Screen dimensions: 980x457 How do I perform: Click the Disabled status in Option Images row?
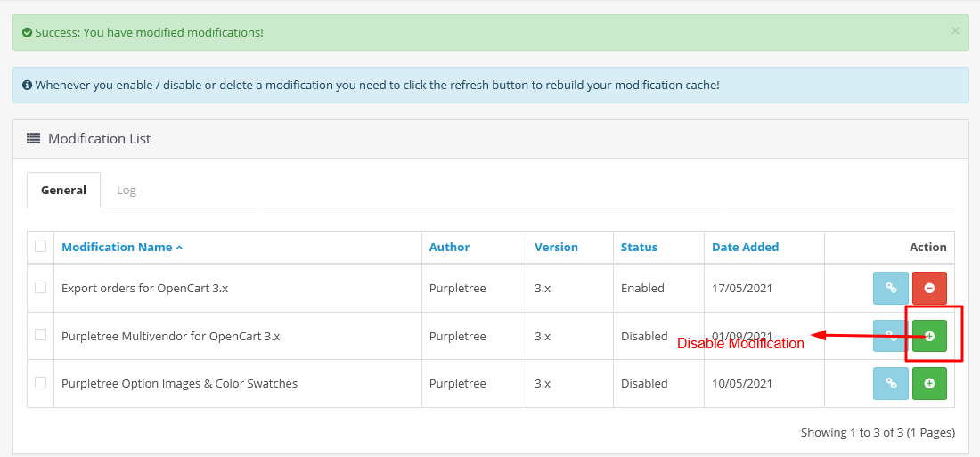click(644, 383)
